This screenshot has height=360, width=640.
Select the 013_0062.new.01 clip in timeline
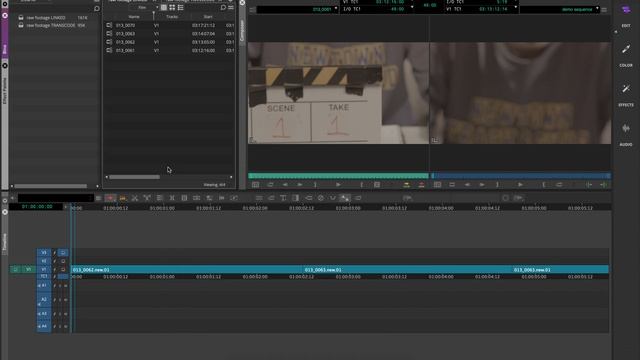[187, 269]
